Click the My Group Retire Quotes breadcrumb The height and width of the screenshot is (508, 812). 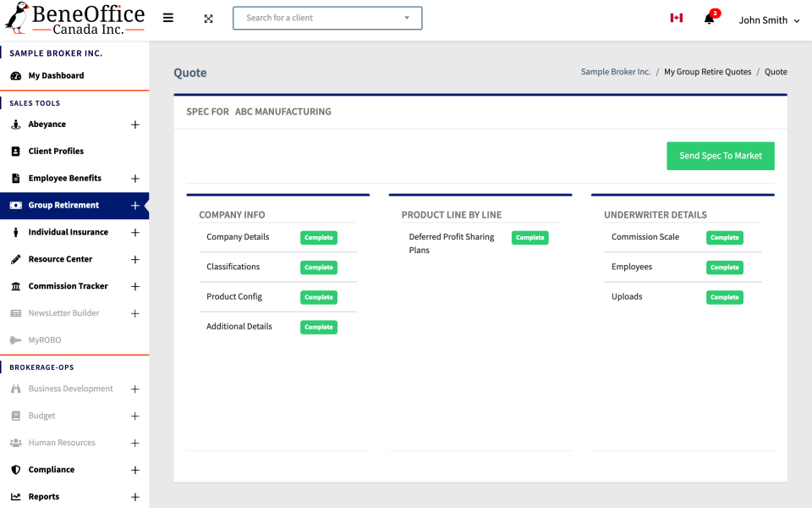tap(708, 72)
